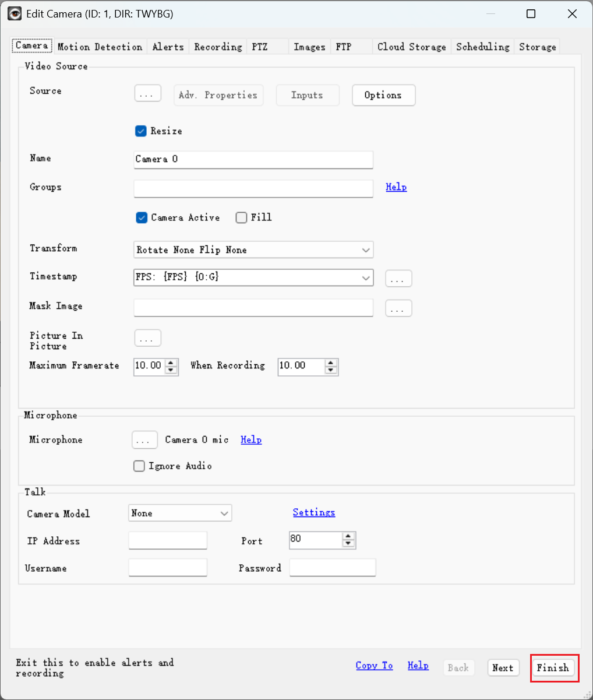Check Ignore Audio in the Microphone section

click(x=139, y=466)
